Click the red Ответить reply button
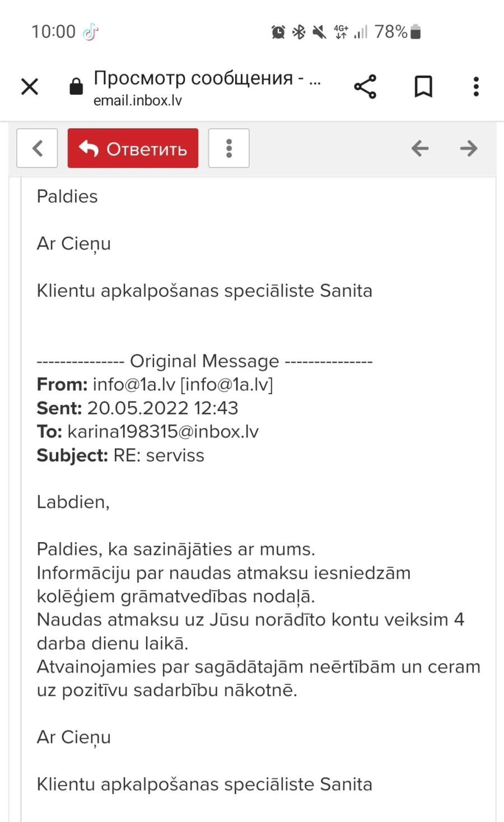The width and height of the screenshot is (504, 822). pyautogui.click(x=133, y=148)
